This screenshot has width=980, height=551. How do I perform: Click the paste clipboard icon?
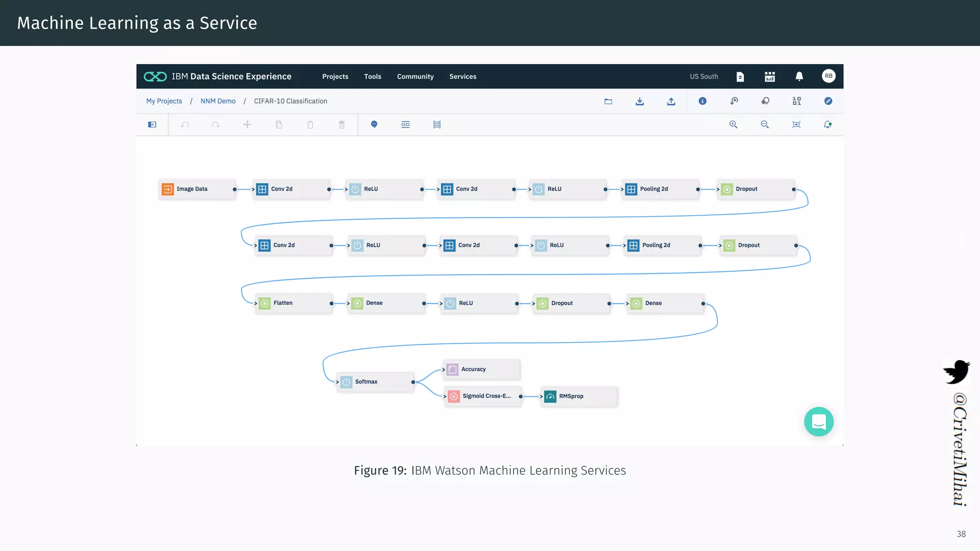tap(310, 124)
